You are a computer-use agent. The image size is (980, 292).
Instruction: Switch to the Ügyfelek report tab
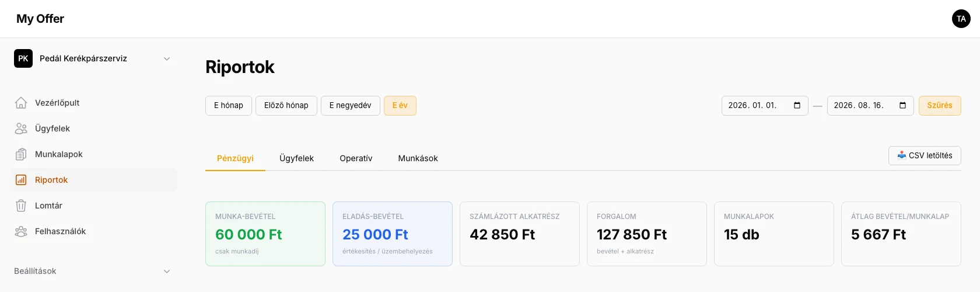click(x=296, y=158)
